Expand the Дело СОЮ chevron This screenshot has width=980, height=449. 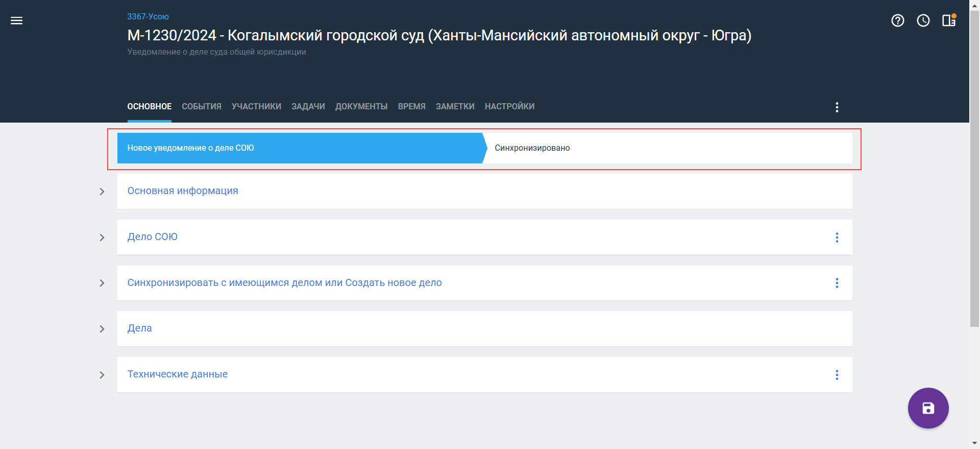[102, 238]
